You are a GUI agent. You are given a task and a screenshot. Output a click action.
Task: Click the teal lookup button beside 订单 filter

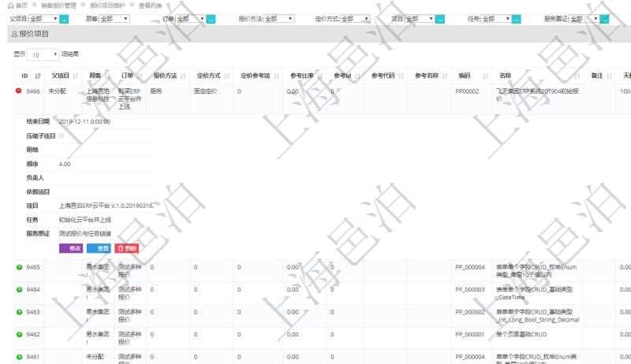click(211, 19)
